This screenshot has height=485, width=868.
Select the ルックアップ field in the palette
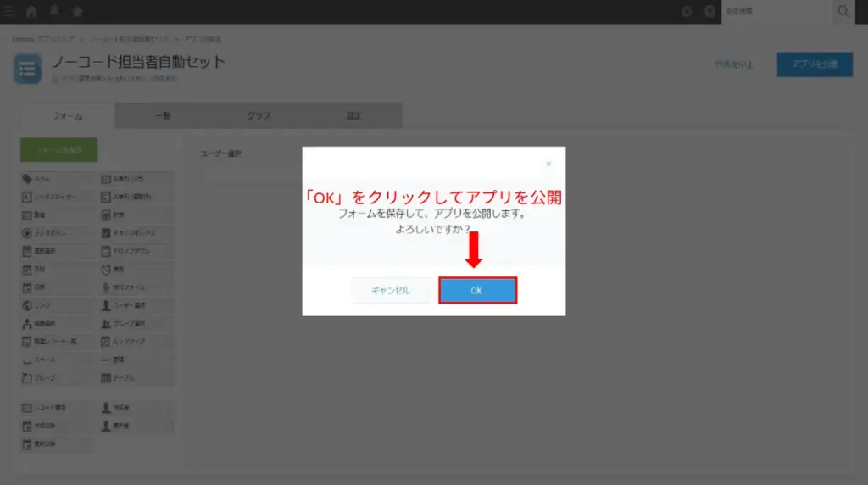click(x=136, y=342)
